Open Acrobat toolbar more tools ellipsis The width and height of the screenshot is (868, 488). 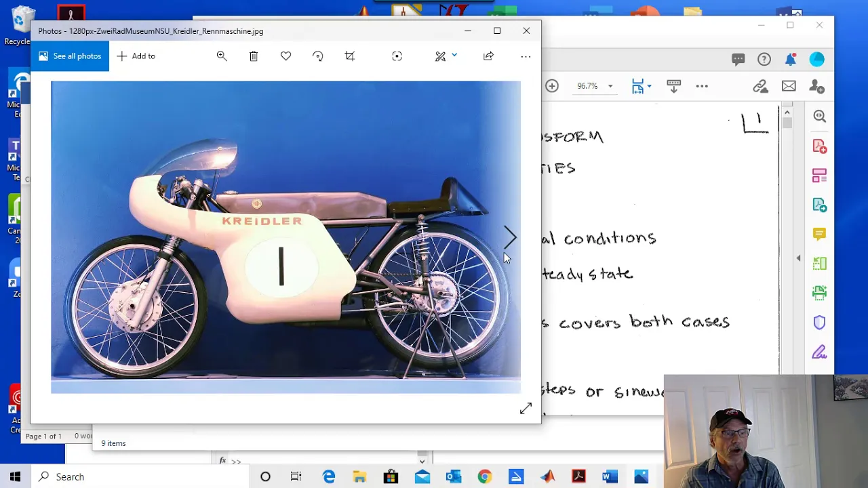click(x=702, y=86)
